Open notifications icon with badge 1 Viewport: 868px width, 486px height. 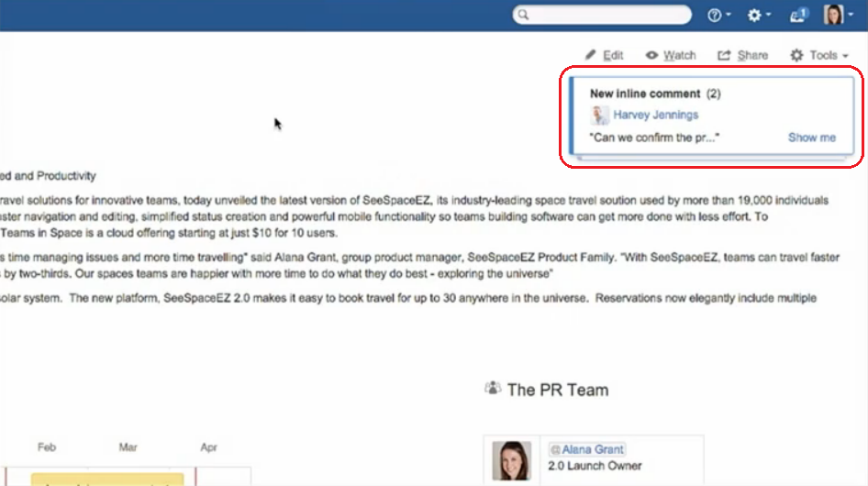click(x=797, y=16)
